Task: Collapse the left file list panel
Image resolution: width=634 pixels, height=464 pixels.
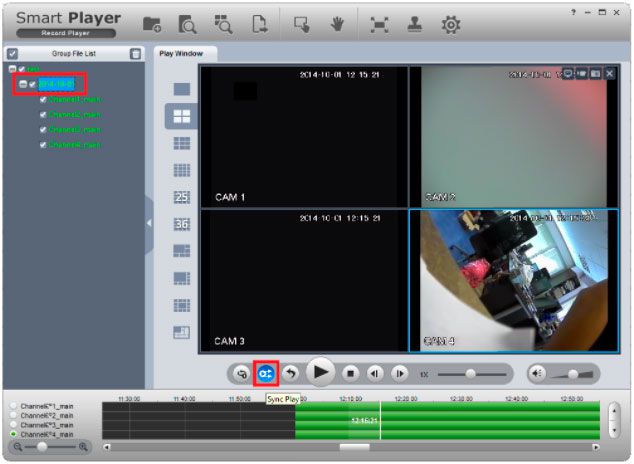Action: tap(149, 223)
